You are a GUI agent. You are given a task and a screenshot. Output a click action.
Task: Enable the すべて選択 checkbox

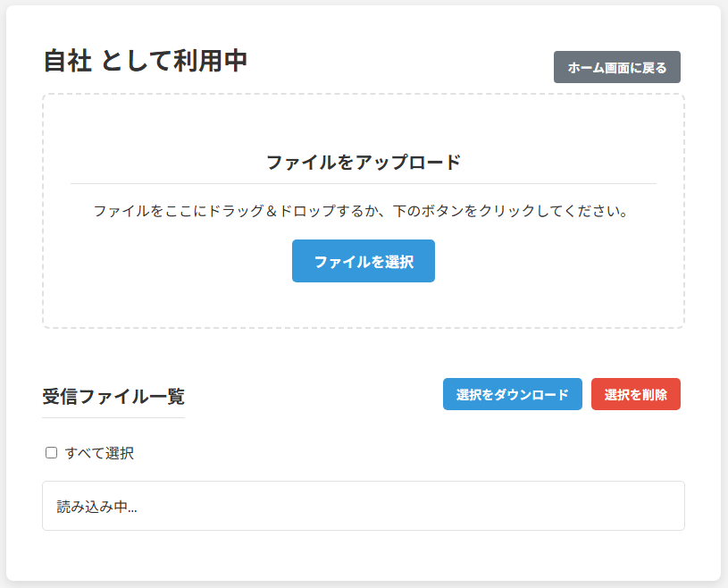[51, 453]
